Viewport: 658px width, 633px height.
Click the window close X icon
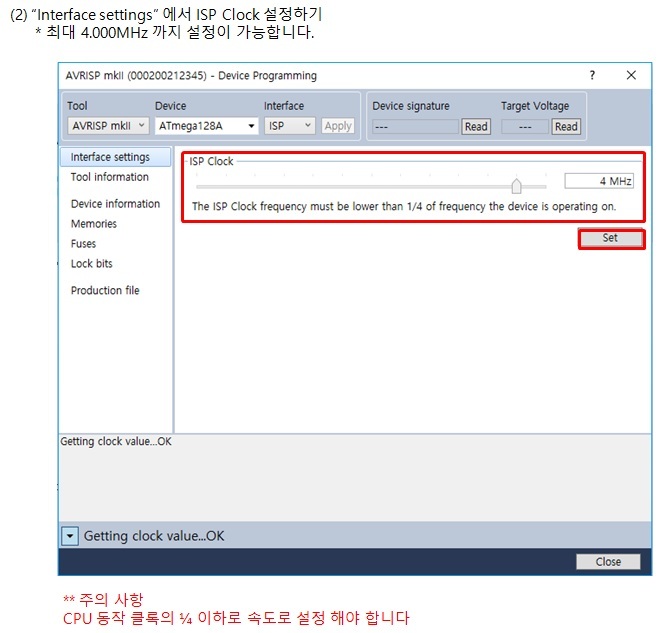(631, 76)
